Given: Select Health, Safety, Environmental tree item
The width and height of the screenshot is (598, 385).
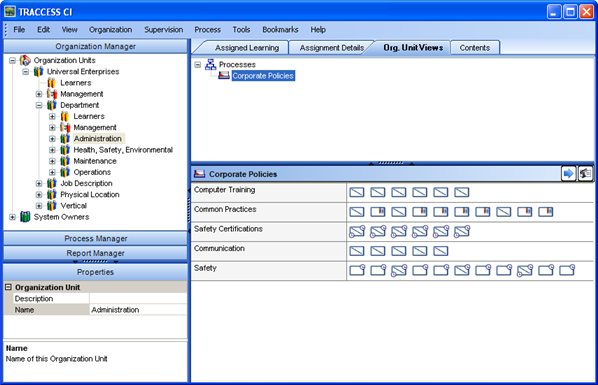Looking at the screenshot, I should click(123, 150).
